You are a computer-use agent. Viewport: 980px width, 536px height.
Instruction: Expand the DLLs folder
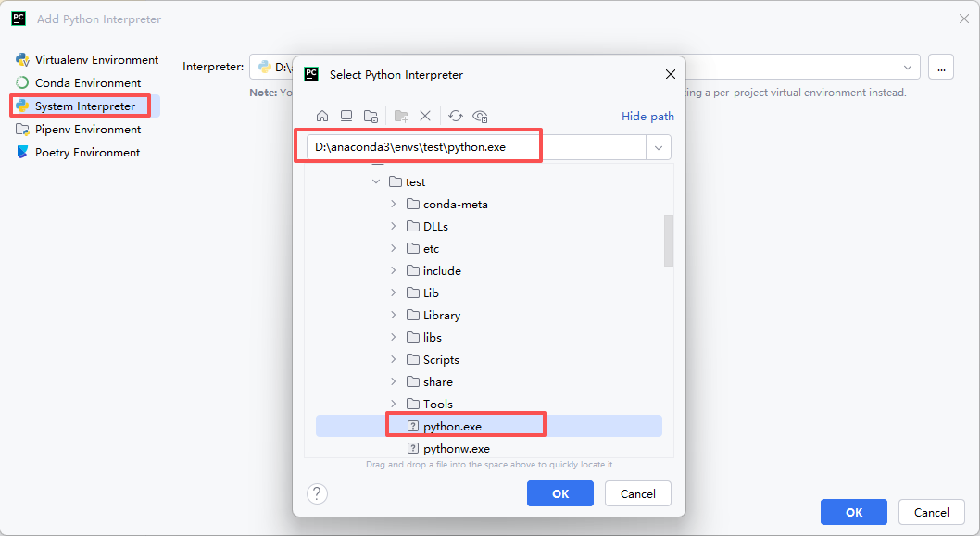[x=393, y=226]
